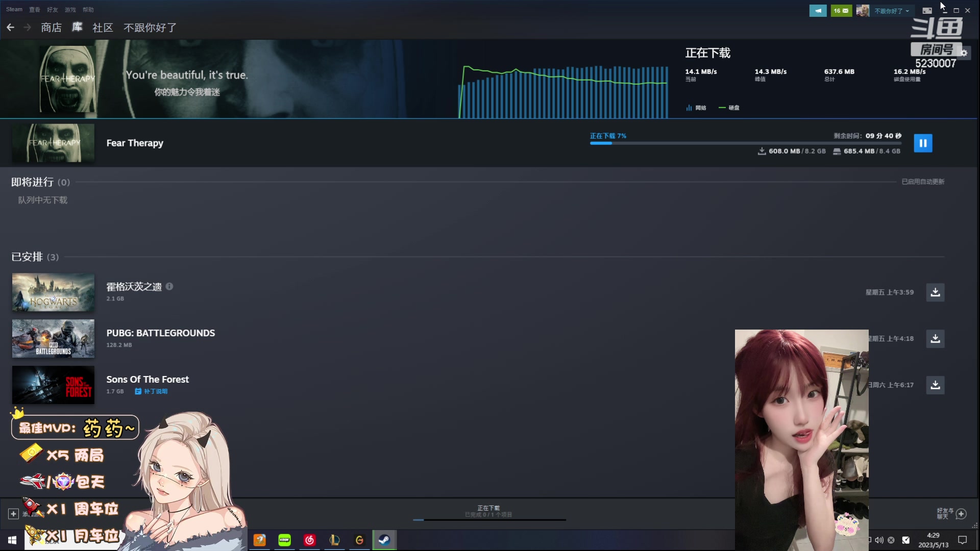Click the add game plus icon
The image size is (980, 551).
click(x=13, y=514)
